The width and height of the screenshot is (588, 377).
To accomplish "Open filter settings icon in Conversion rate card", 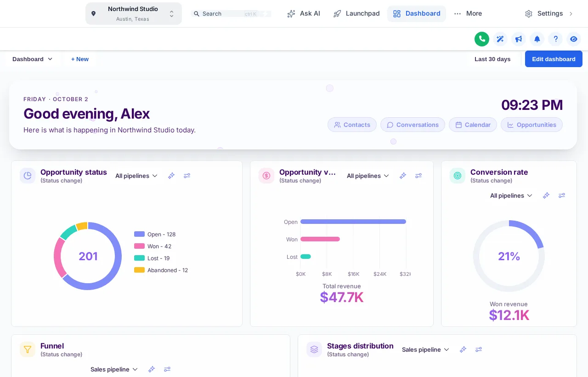I will point(562,195).
